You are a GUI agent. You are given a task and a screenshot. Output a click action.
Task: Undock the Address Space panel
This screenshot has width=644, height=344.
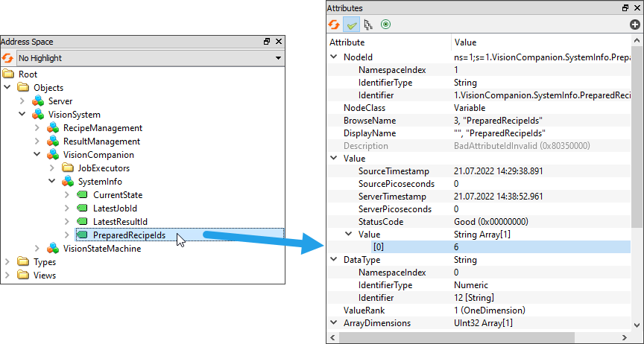[267, 42]
